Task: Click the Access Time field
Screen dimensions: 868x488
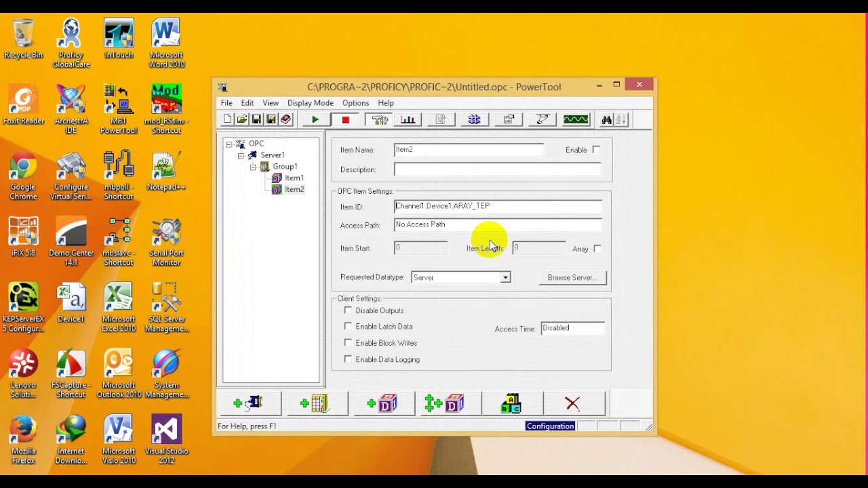Action: tap(572, 328)
